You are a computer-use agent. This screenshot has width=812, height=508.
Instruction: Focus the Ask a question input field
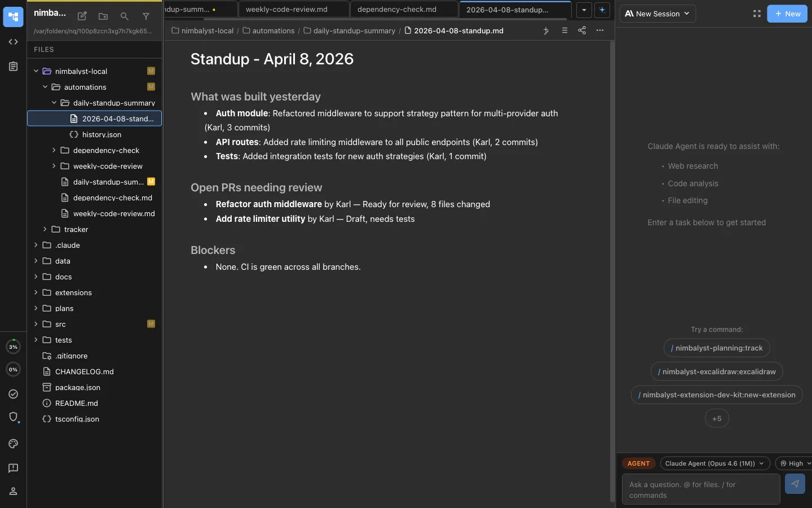pyautogui.click(x=700, y=489)
